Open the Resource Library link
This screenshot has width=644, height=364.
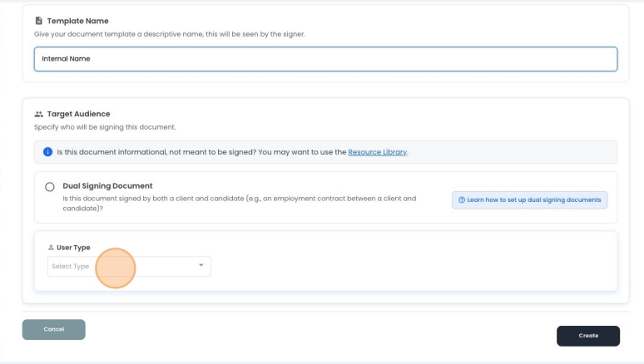pyautogui.click(x=377, y=153)
